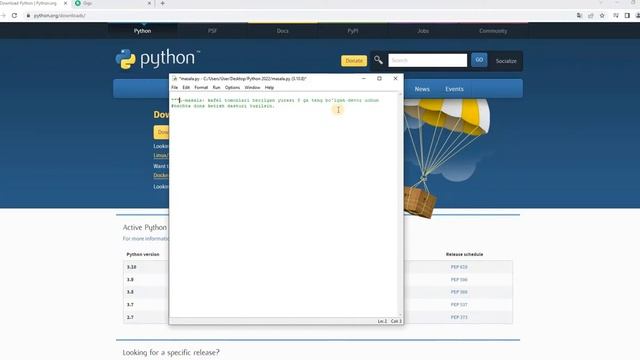Viewport: 640px width, 360px height.
Task: Click the Ln status bar entry in IDLE
Action: pyautogui.click(x=382, y=321)
